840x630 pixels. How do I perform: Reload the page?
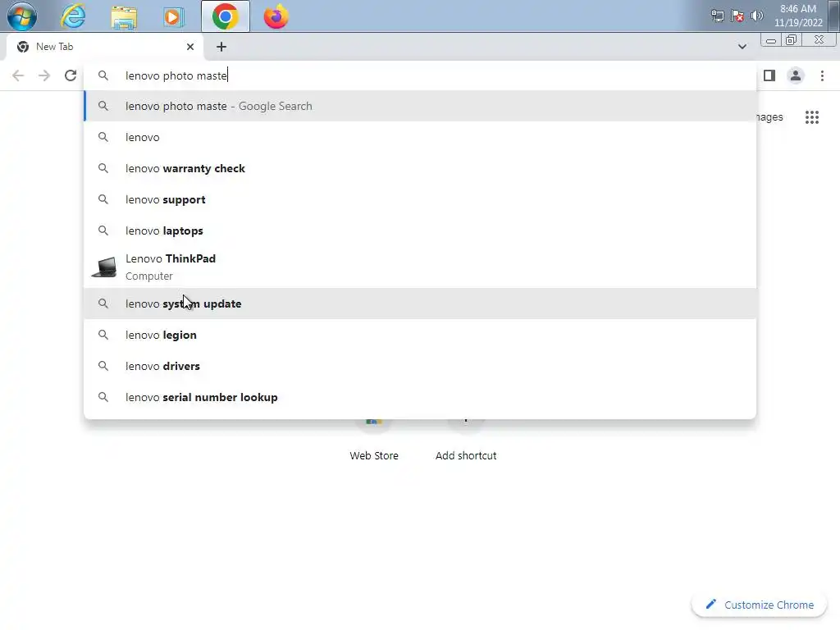coord(71,75)
